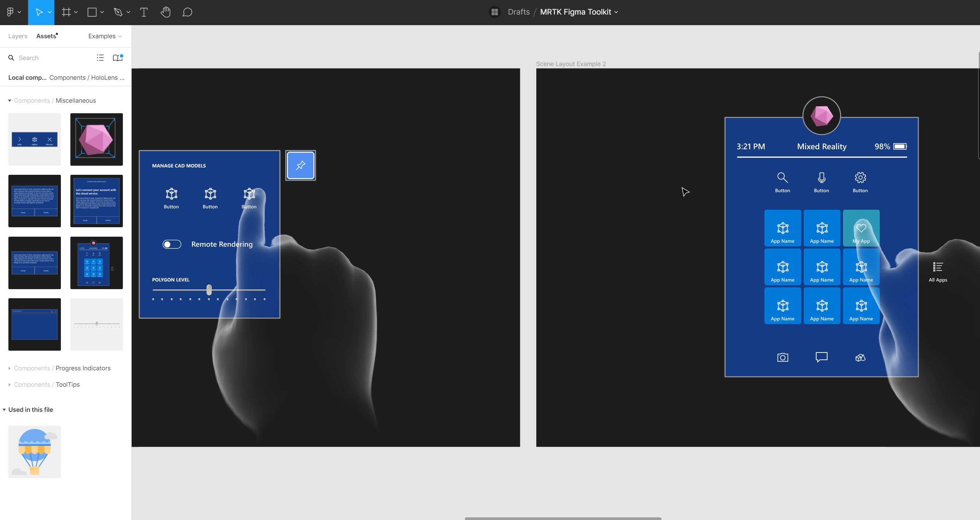Open the team library icon in Assets panel

click(117, 58)
